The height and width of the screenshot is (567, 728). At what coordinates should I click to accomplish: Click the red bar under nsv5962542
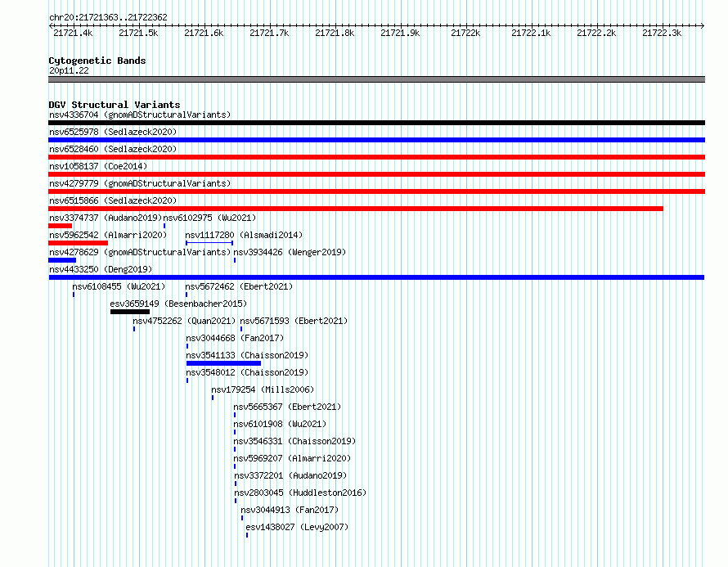[78, 243]
